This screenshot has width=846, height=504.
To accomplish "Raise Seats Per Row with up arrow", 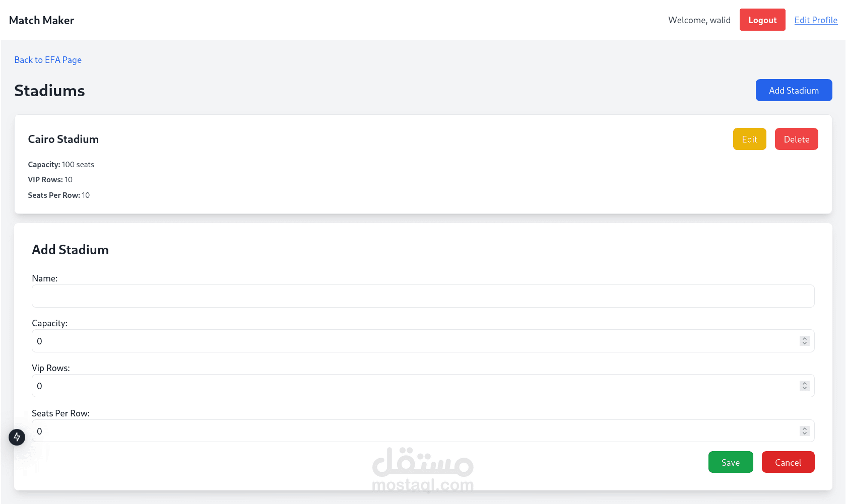I will [805, 429].
